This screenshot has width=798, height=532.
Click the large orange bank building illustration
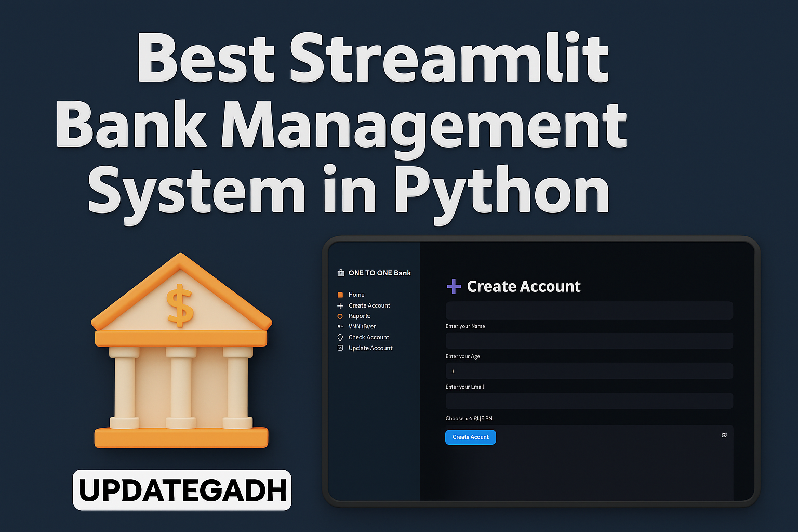(181, 351)
